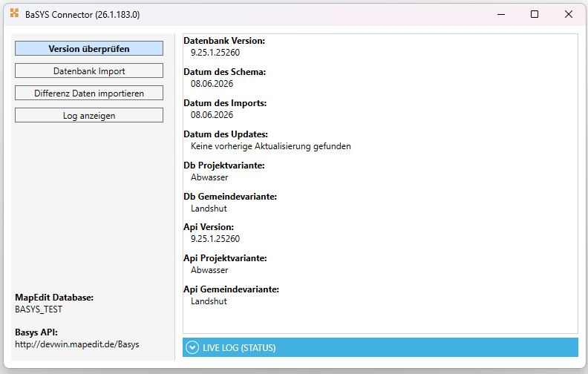Minimize the BaSYS Connector window

tap(501, 14)
